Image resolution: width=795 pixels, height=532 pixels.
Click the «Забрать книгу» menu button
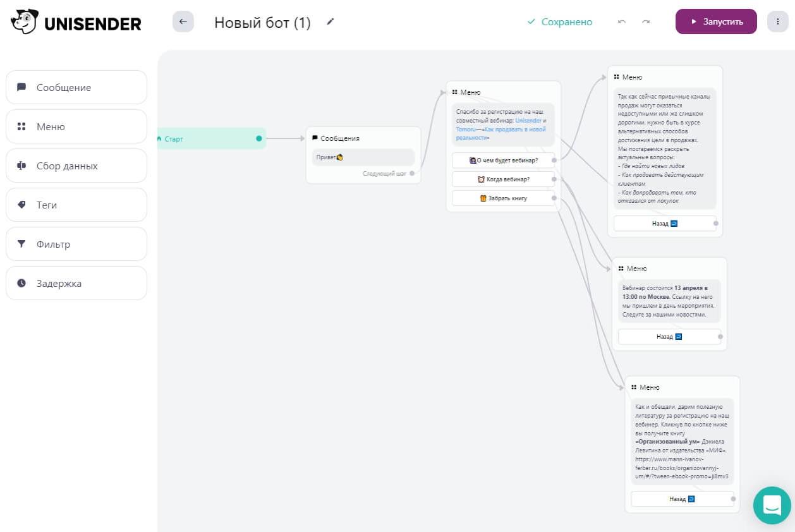click(x=503, y=198)
